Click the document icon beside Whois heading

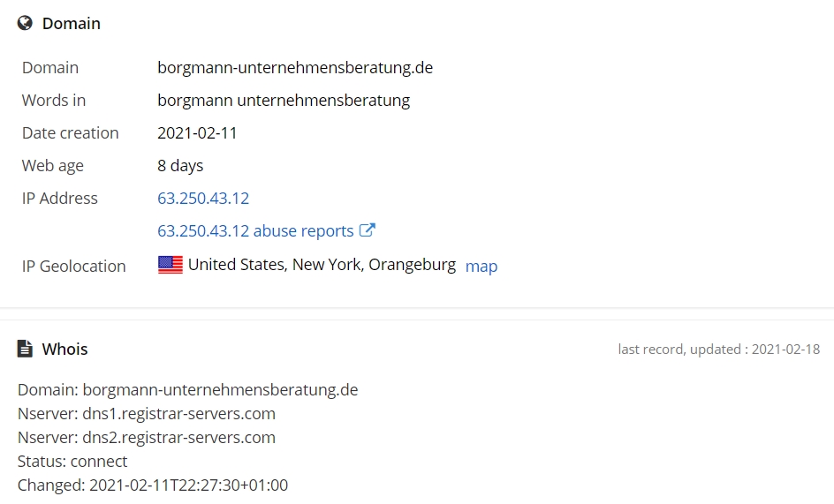[x=25, y=349]
